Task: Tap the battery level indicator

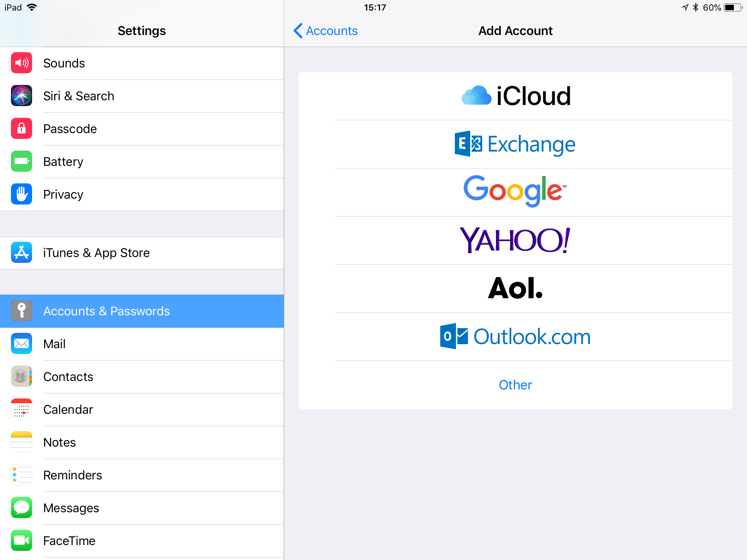Action: (x=733, y=7)
